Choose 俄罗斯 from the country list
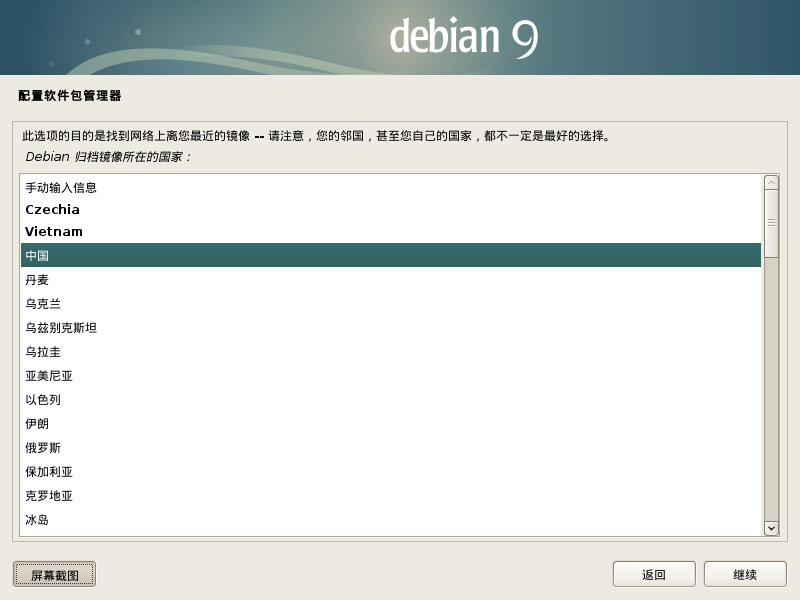The height and width of the screenshot is (600, 800). point(391,447)
